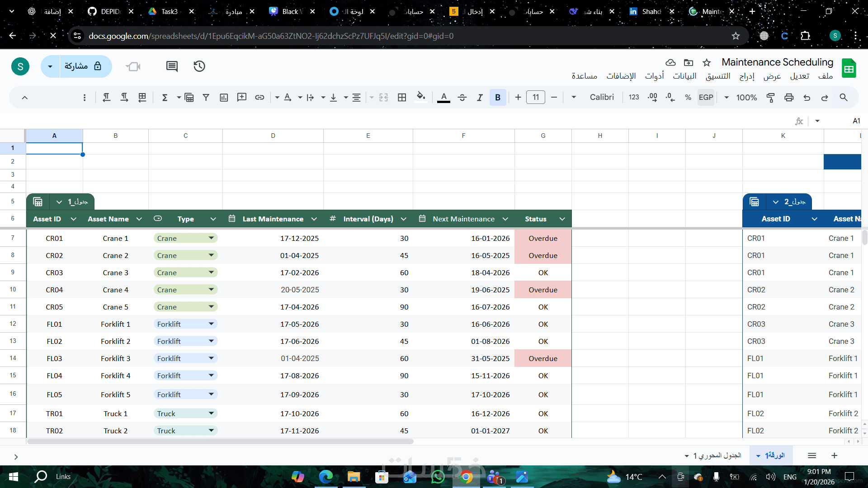Viewport: 868px width, 488px height.
Task: Open the Type dropdown for Crane 1 row
Action: pyautogui.click(x=211, y=238)
